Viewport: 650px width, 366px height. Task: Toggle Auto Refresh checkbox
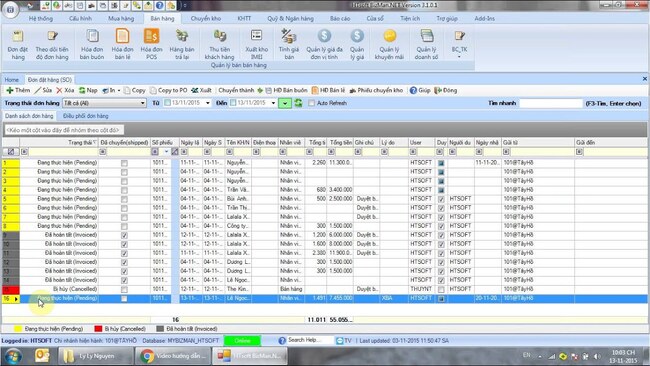tap(311, 103)
